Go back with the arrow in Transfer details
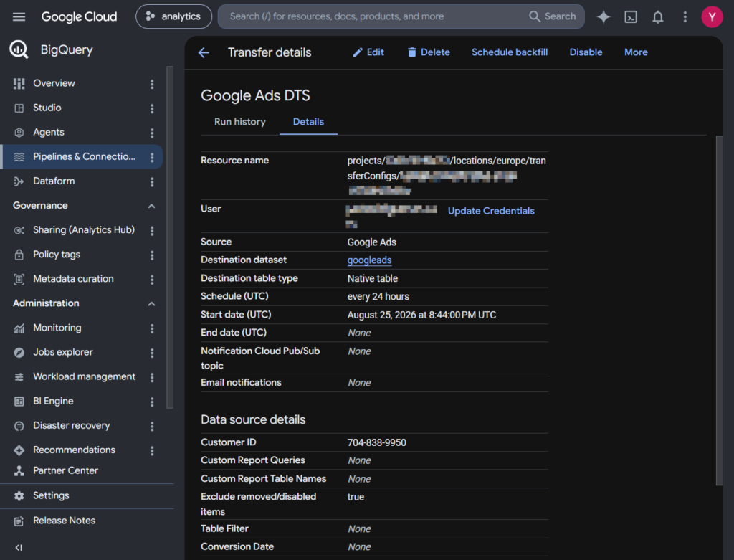The width and height of the screenshot is (734, 560). point(204,52)
